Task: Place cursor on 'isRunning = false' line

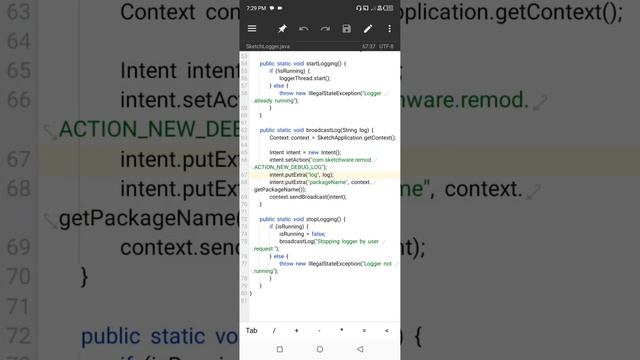Action: pos(302,234)
